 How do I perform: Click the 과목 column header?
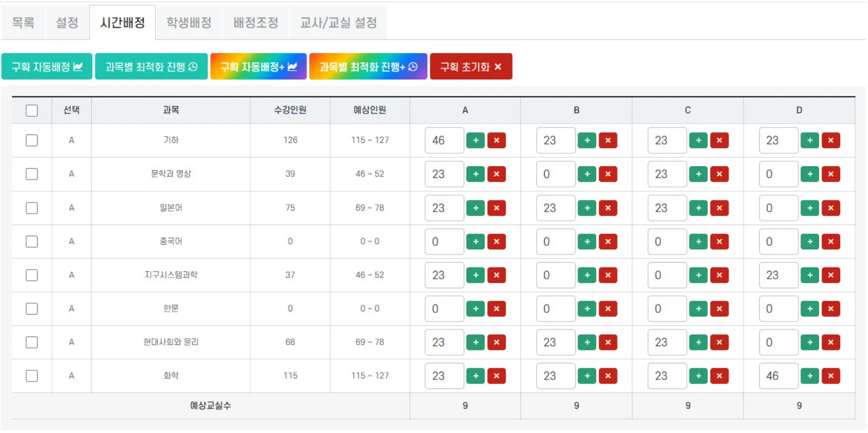point(171,110)
